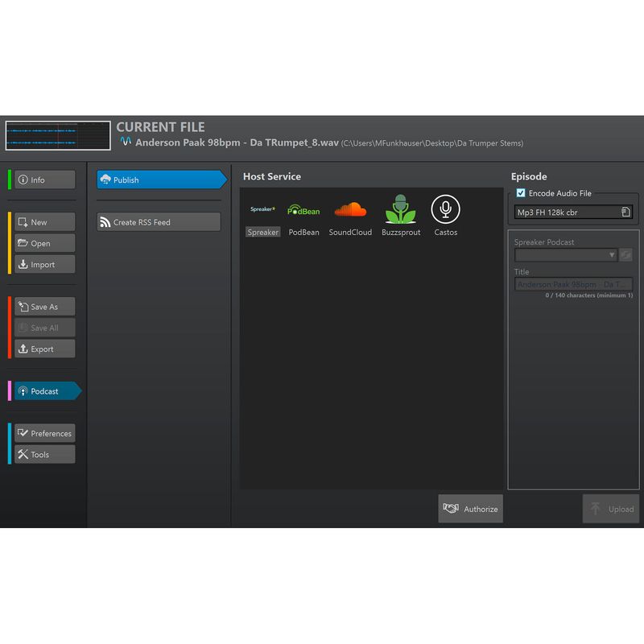This screenshot has width=644, height=644.
Task: Click the Host Service heading
Action: click(x=272, y=176)
